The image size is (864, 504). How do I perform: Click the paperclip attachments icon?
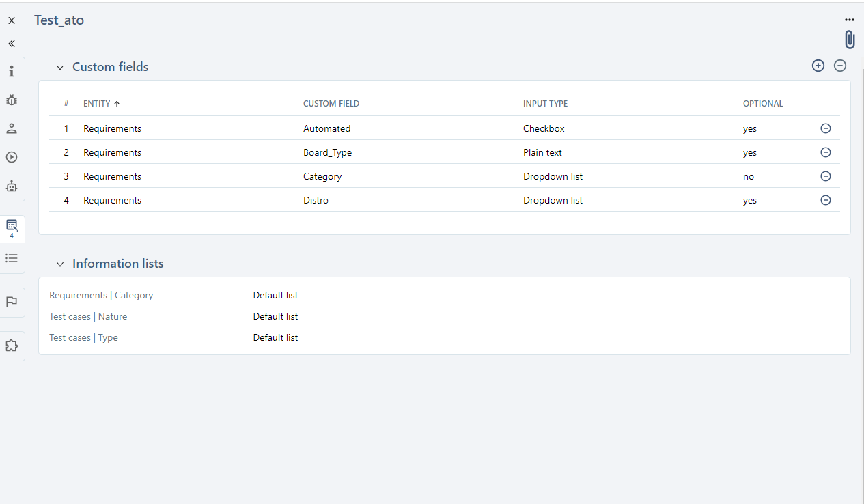(850, 40)
